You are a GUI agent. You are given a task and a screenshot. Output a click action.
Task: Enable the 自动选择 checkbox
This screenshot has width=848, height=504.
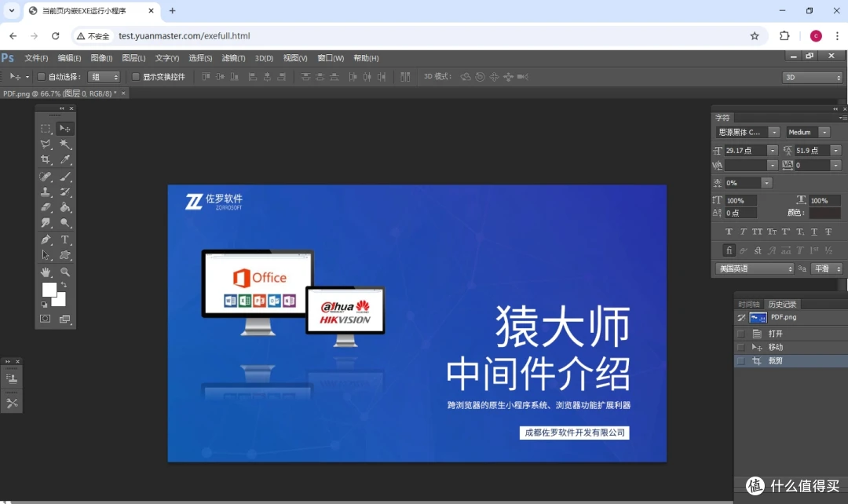[x=41, y=77]
